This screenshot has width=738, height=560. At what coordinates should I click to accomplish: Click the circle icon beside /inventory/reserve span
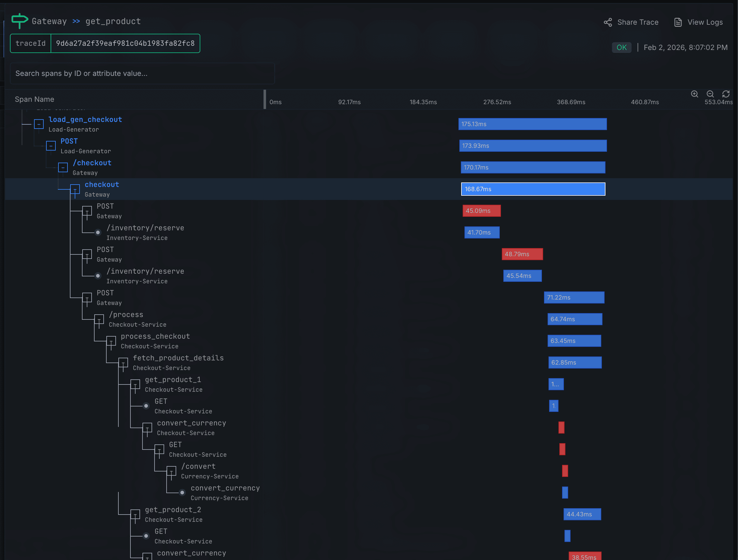tap(98, 232)
